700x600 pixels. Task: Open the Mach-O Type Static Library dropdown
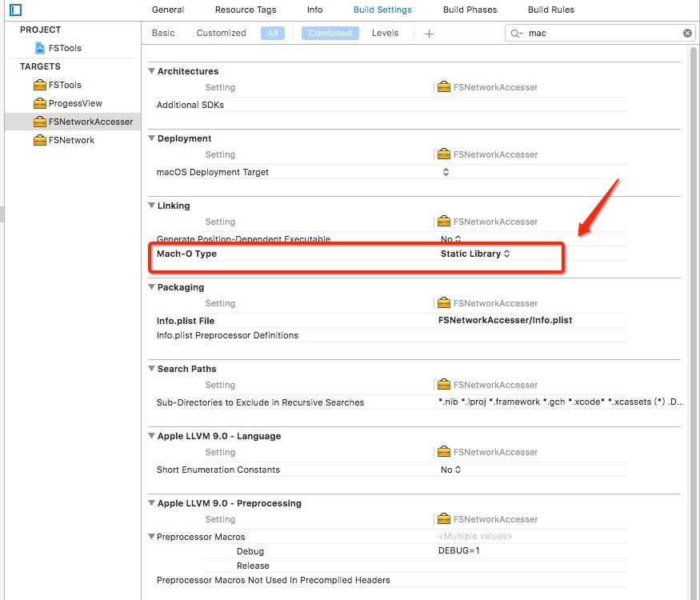tap(475, 254)
